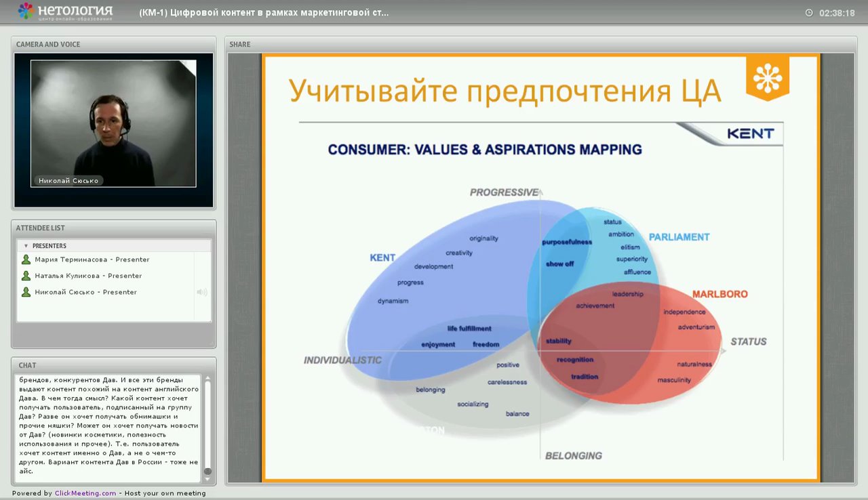Viewport: 868px width, 500px height.
Task: Click Наталья Куликова's green presenter icon
Action: click(26, 275)
